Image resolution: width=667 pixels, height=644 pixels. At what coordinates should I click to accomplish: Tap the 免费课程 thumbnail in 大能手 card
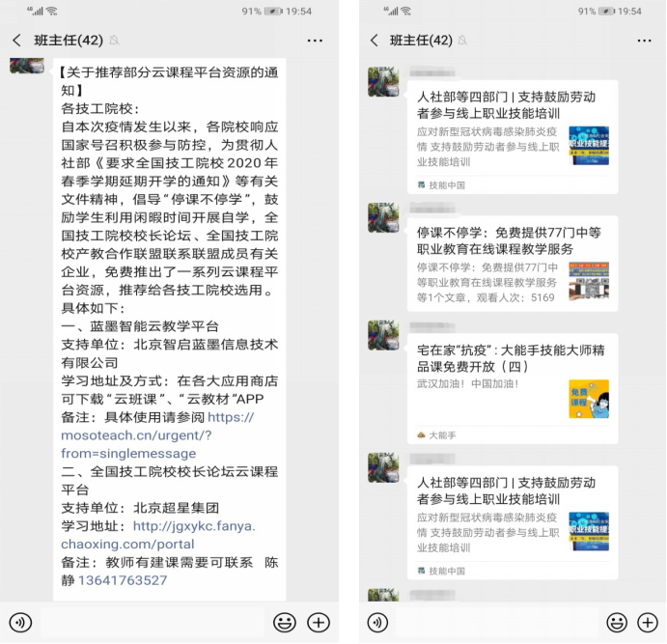click(588, 398)
